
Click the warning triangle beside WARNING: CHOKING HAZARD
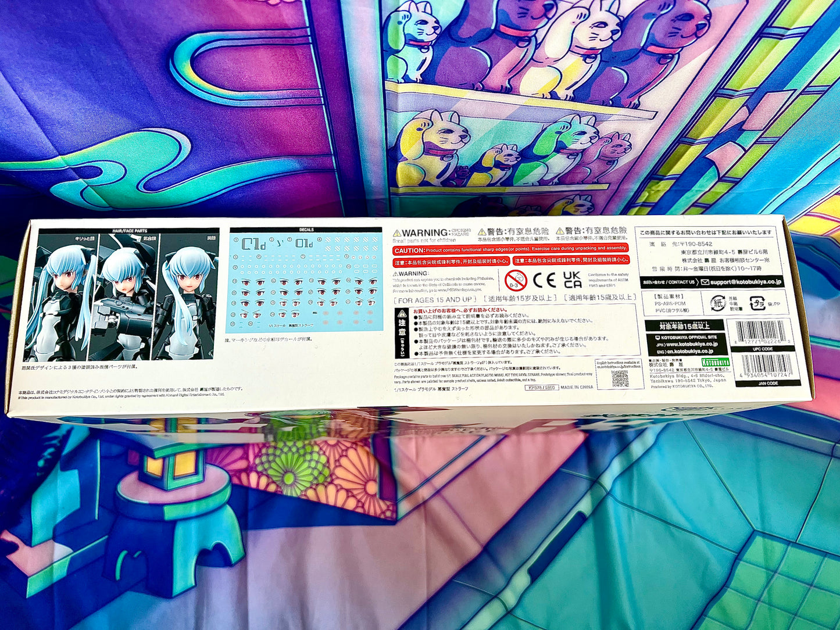[397, 232]
